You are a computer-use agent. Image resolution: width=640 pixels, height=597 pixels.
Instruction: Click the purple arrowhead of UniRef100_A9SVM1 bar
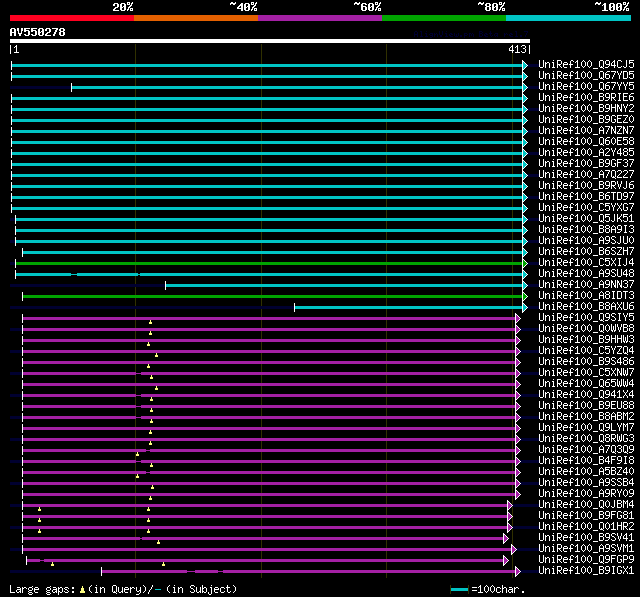pos(514,550)
